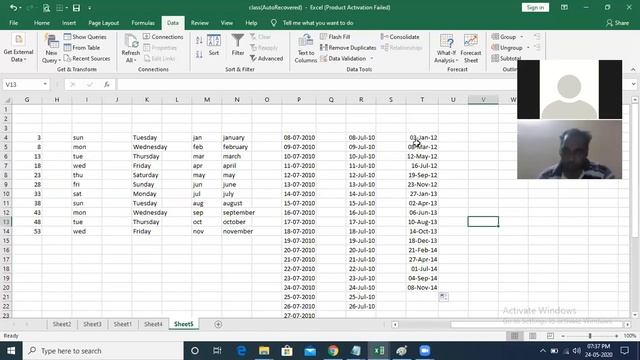Switch to Page Layout tab
The image size is (640, 360).
(x=104, y=23)
